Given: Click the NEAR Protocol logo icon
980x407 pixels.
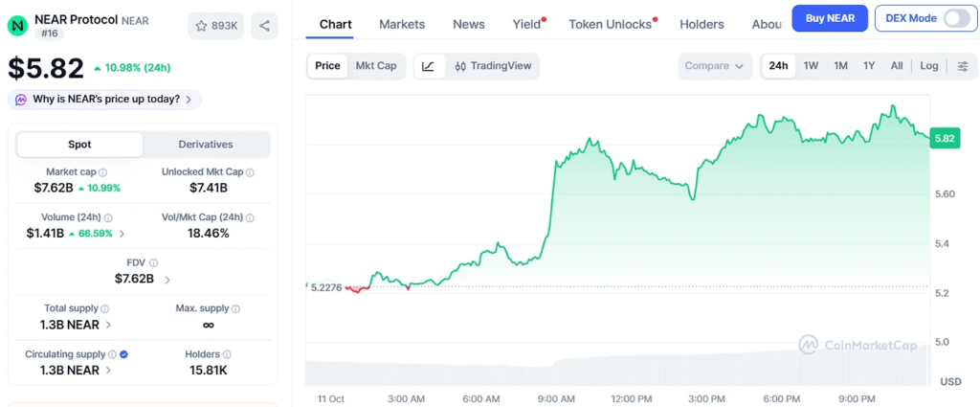Looking at the screenshot, I should tap(17, 26).
